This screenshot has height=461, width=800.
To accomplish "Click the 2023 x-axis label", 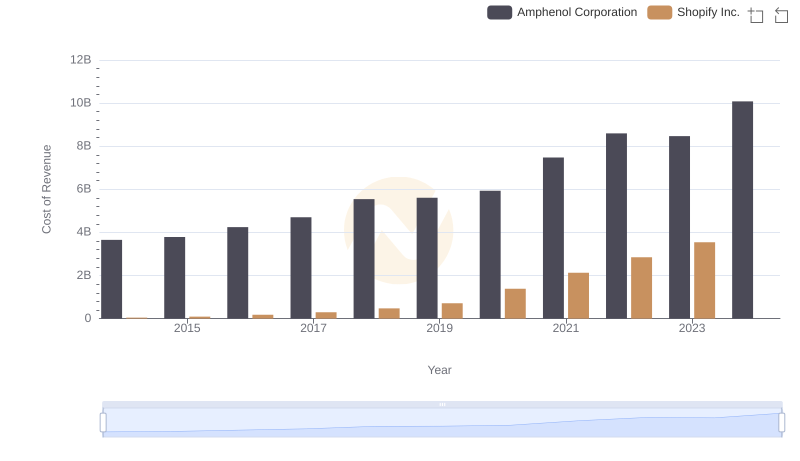I will 692,328.
